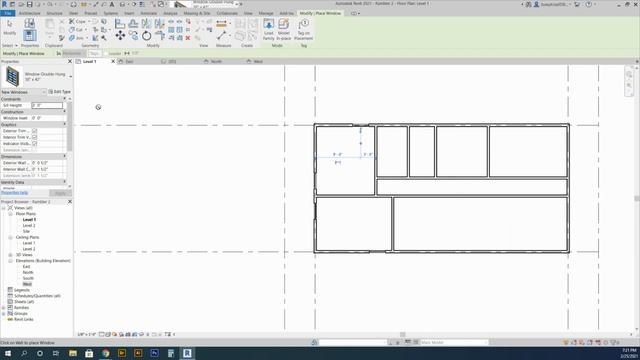The width and height of the screenshot is (640, 360).
Task: Click the red Delete X icon
Action: pyautogui.click(x=188, y=38)
